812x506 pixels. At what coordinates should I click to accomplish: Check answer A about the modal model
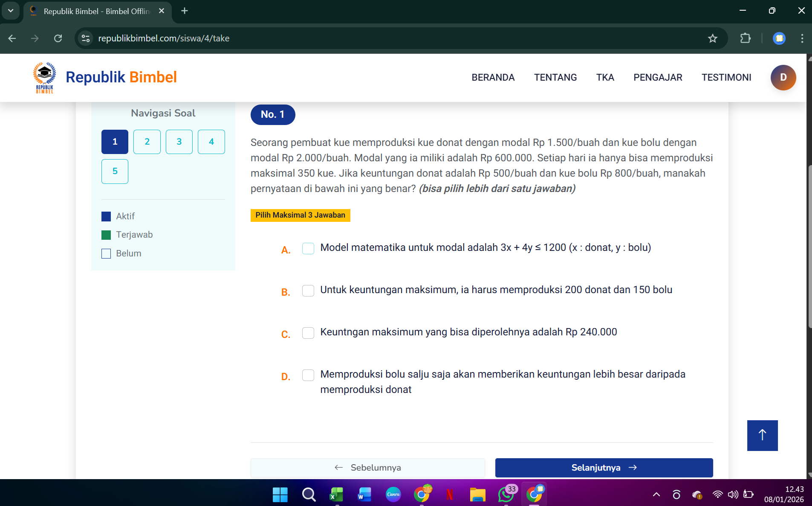pos(308,248)
